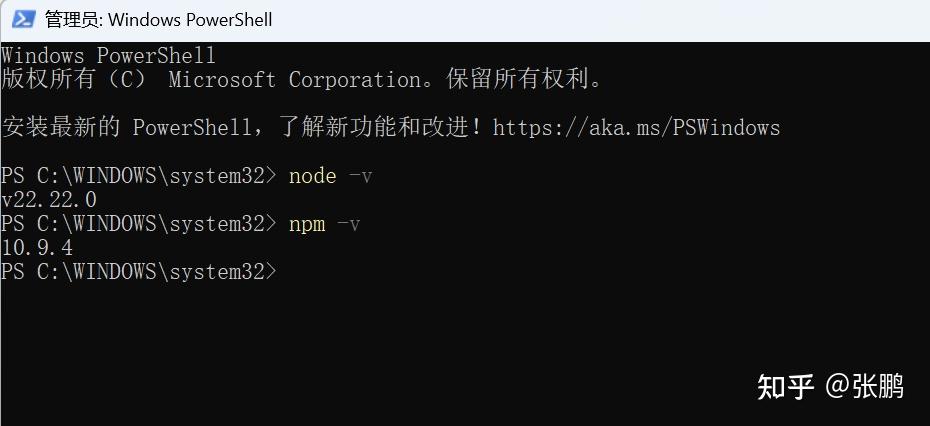Screen dimensions: 930x426
Task: Click the prompt path before node command
Action: (x=138, y=176)
